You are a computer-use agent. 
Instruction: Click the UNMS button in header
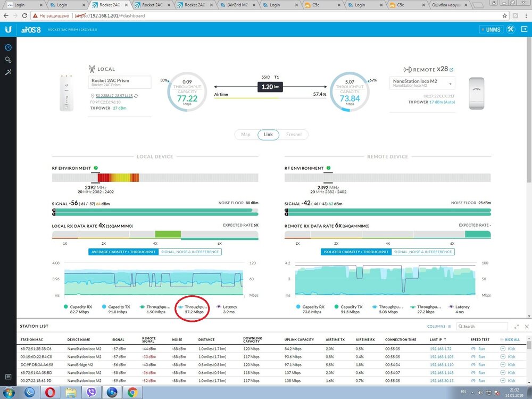pos(491,30)
